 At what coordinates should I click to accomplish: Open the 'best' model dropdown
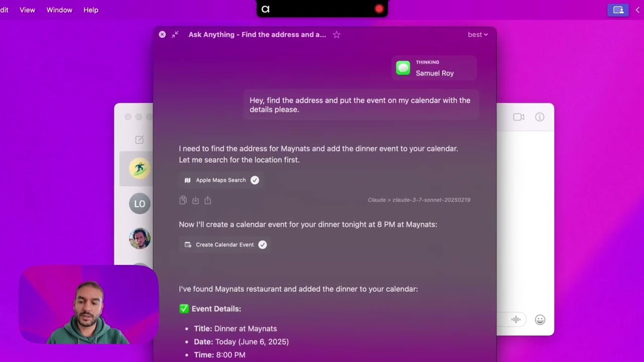[x=477, y=35]
